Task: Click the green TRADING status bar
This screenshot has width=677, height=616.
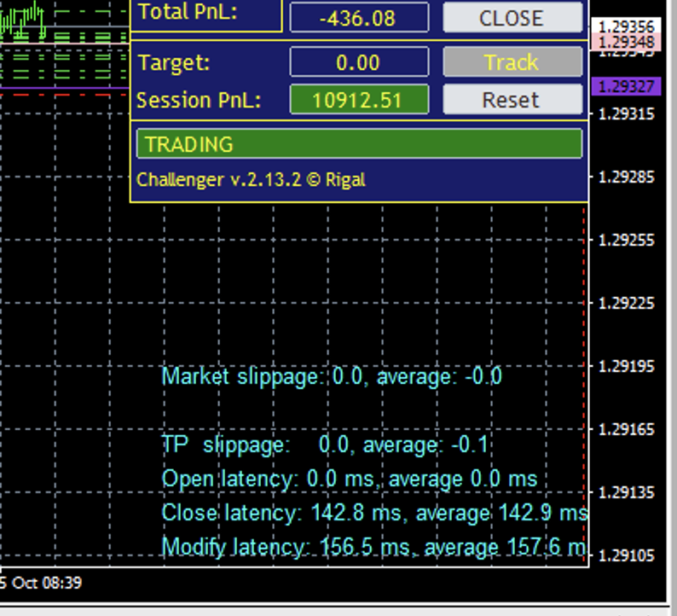Action: click(x=359, y=144)
